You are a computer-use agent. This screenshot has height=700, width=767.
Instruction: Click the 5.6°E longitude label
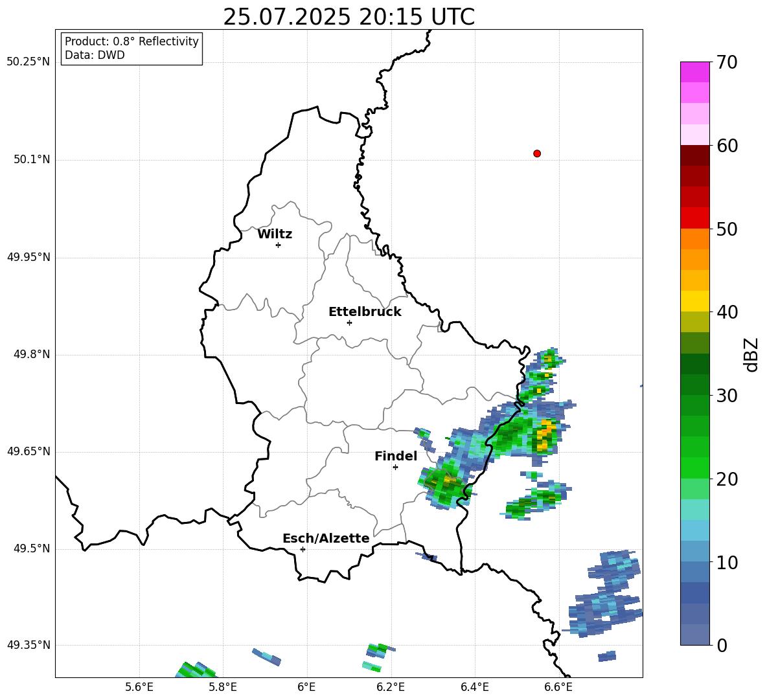(139, 688)
